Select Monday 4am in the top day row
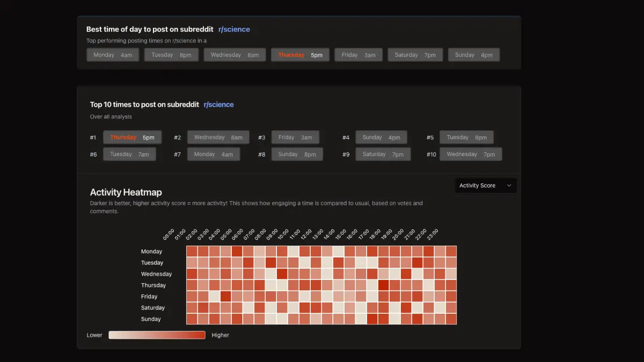This screenshot has width=644, height=362. coord(113,55)
